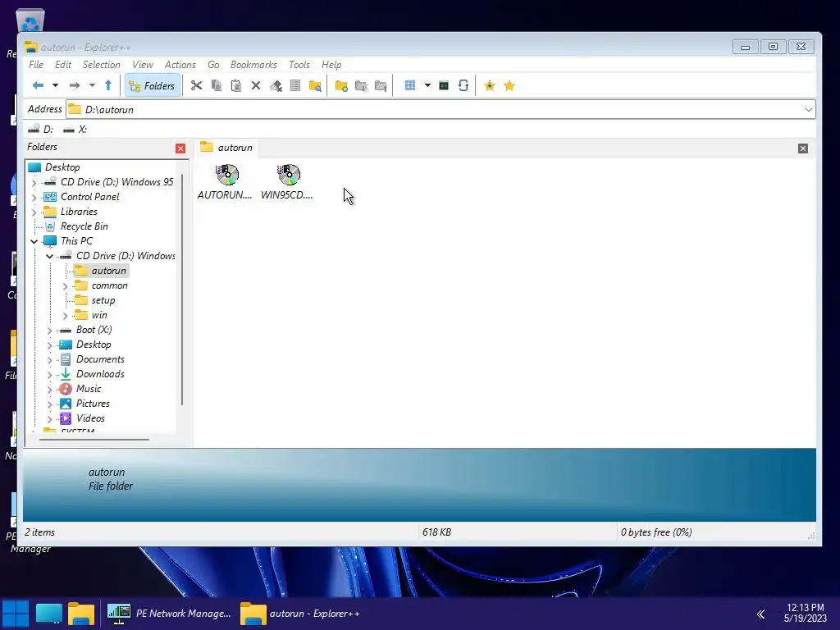Image resolution: width=840 pixels, height=630 pixels.
Task: Expand the win folder node
Action: coord(66,316)
